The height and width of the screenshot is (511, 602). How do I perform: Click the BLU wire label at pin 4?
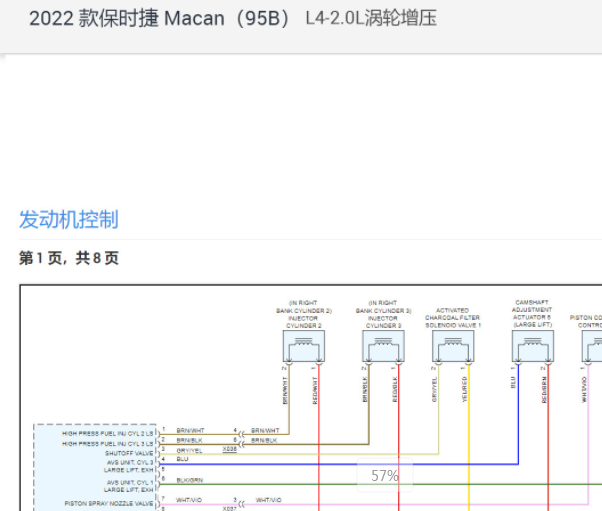[x=182, y=459]
